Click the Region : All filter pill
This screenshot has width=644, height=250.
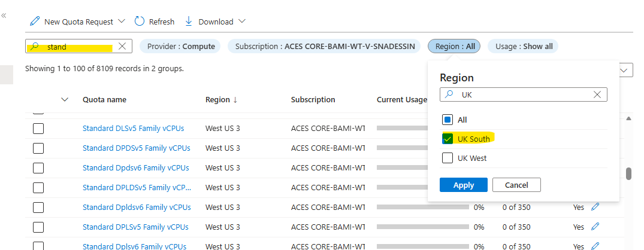click(454, 46)
